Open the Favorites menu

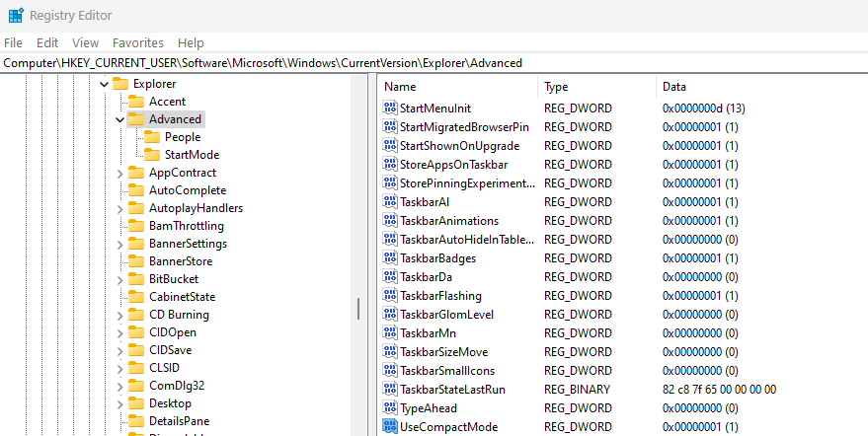click(138, 42)
